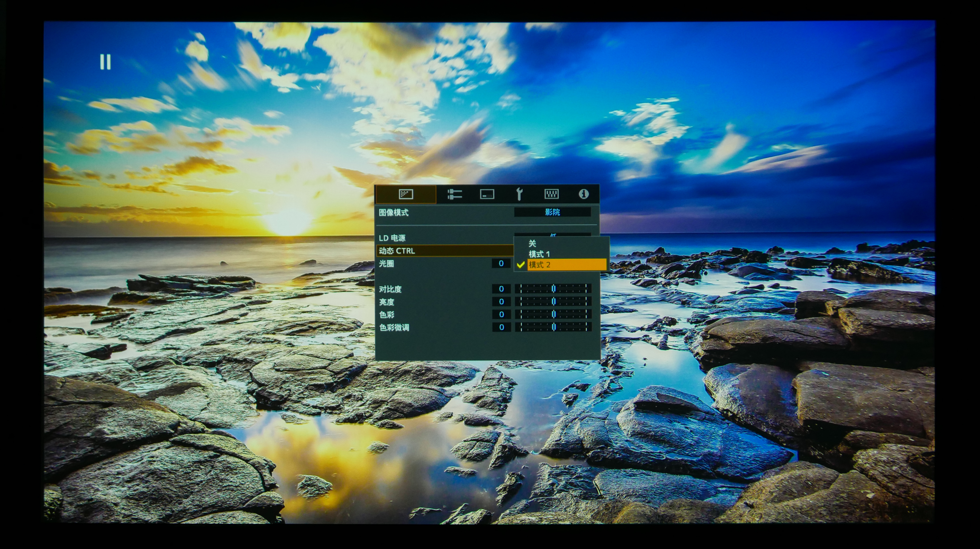Select the 模式 1 option
Screen dimensions: 980x549
[539, 254]
